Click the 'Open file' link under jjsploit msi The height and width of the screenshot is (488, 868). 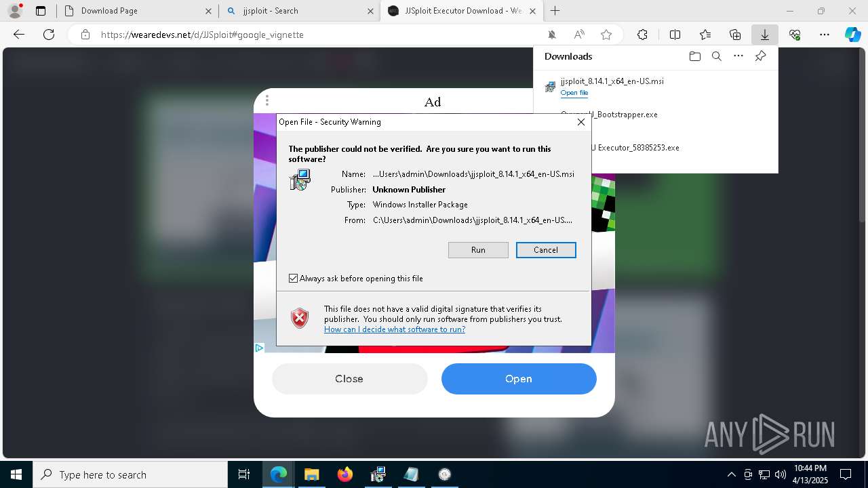click(x=574, y=93)
